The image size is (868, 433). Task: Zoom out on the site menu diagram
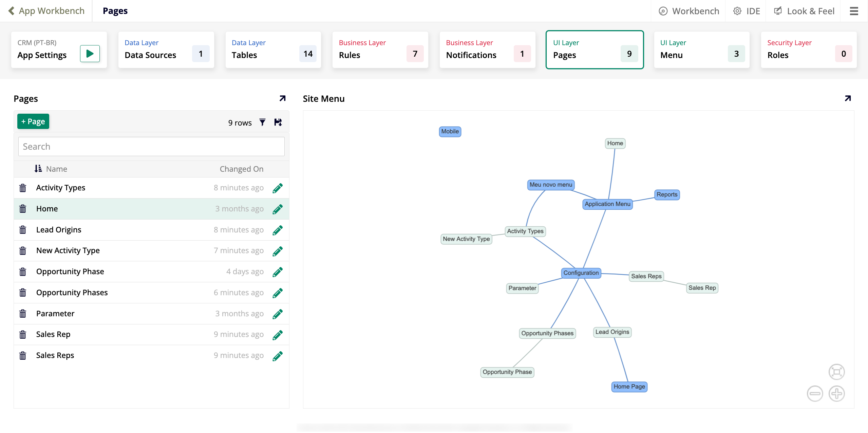(x=815, y=394)
